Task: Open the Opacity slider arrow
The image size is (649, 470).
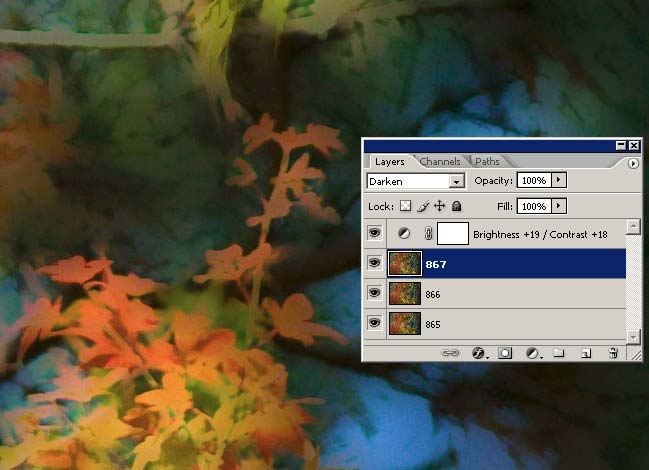Action: (x=559, y=180)
